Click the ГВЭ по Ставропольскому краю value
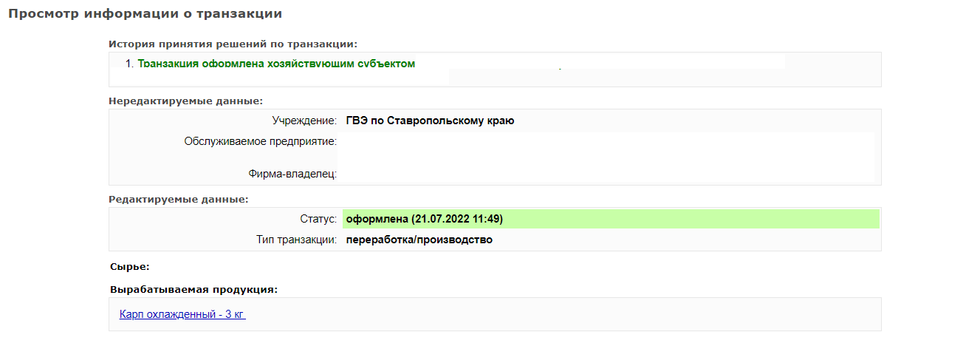Viewport: 980px width, 349px height. point(430,121)
